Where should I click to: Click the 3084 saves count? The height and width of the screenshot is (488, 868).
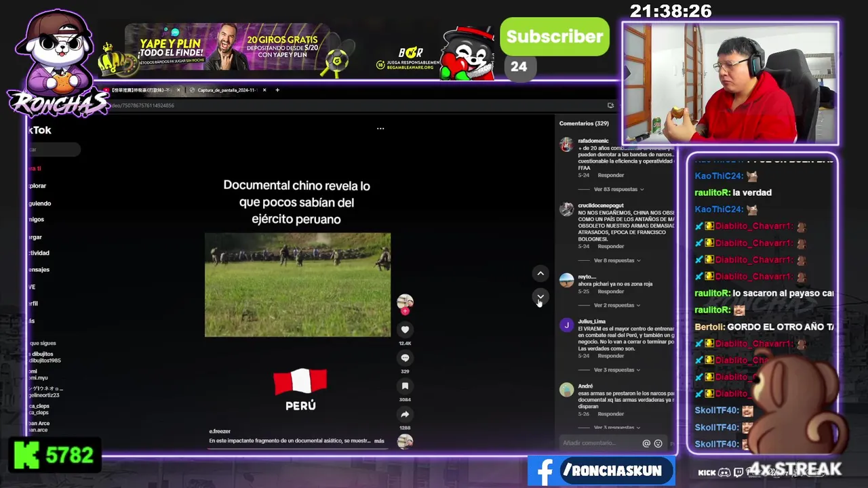(405, 400)
